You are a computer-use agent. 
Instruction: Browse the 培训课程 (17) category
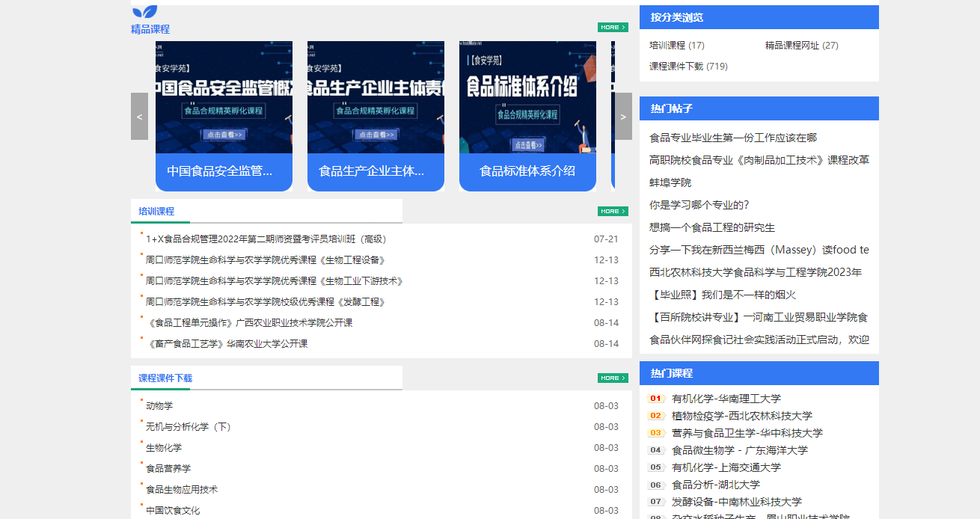pos(676,46)
